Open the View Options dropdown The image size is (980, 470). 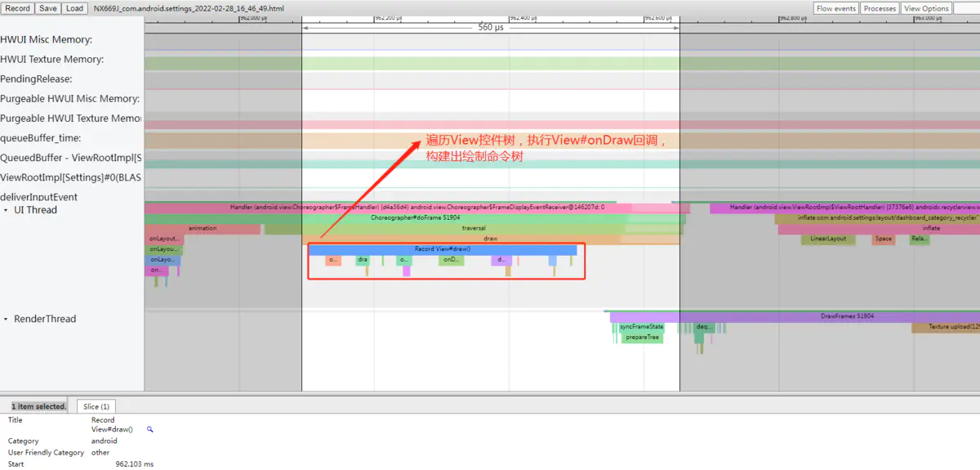tap(926, 8)
